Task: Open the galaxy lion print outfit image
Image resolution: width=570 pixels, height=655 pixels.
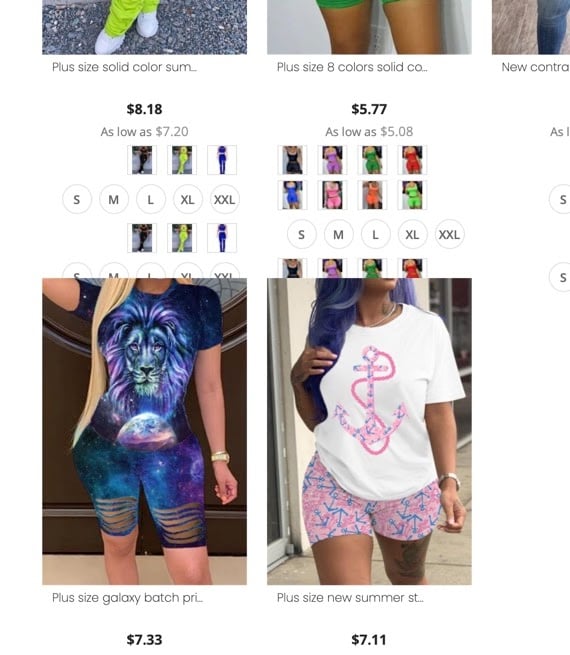Action: (144, 432)
